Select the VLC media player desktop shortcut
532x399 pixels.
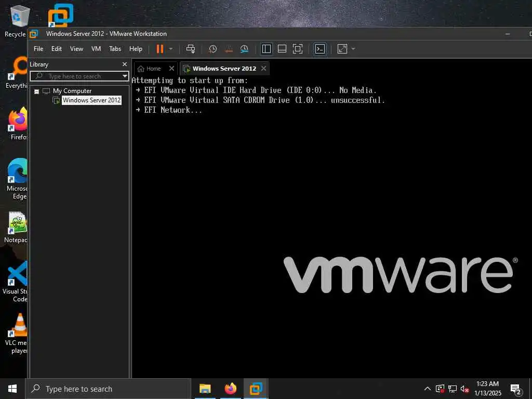17,334
